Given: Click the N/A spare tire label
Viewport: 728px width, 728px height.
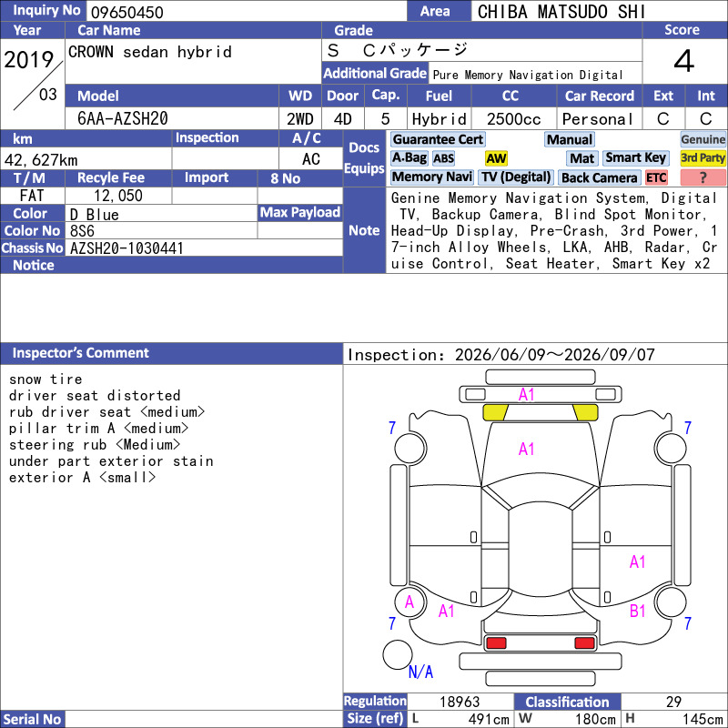Looking at the screenshot, I should 420,672.
